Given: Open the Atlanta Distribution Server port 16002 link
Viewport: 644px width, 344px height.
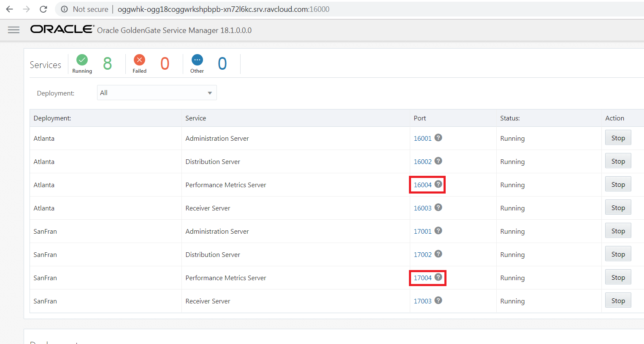Looking at the screenshot, I should tap(422, 162).
